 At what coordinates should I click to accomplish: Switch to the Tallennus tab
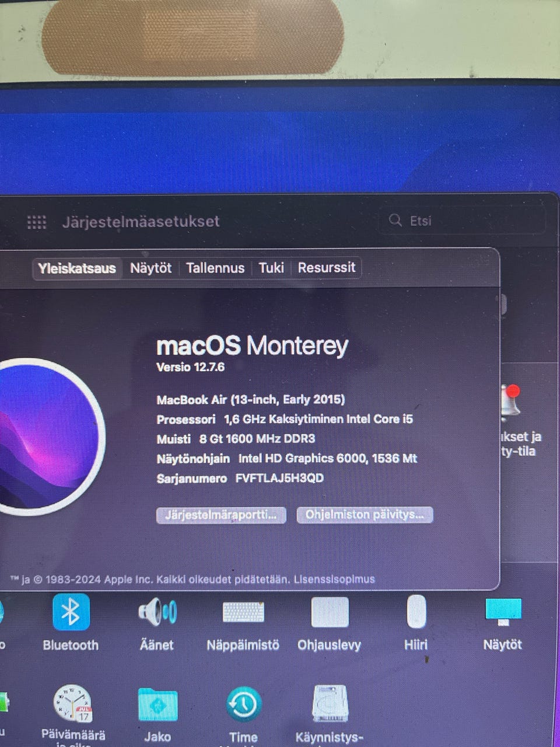point(215,268)
